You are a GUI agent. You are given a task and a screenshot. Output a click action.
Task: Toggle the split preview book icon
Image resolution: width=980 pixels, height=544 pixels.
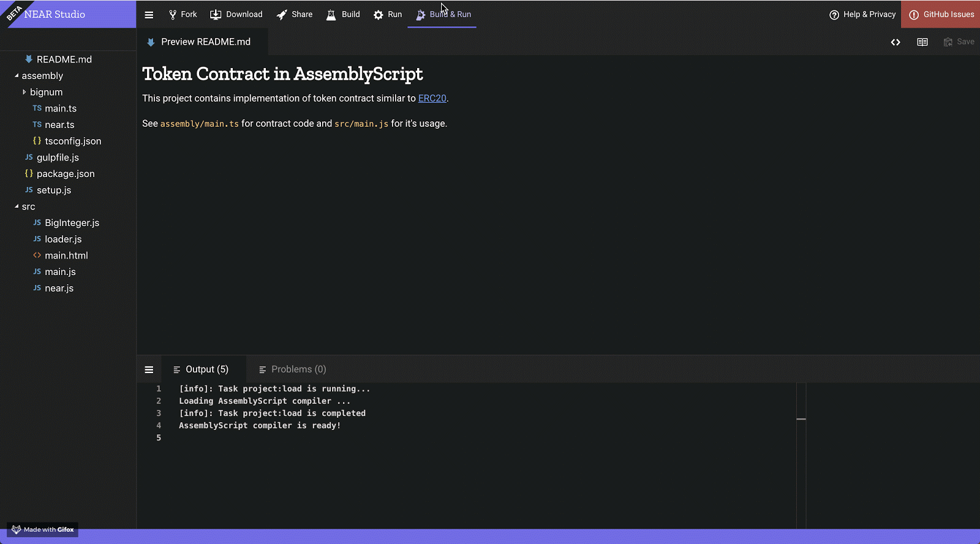[x=922, y=42]
